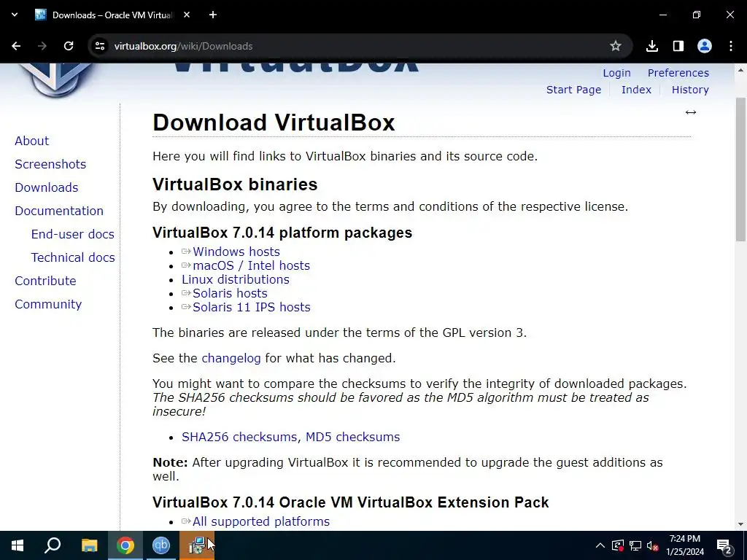Image resolution: width=747 pixels, height=560 pixels.
Task: Download the Windows hosts package
Action: pyautogui.click(x=236, y=252)
